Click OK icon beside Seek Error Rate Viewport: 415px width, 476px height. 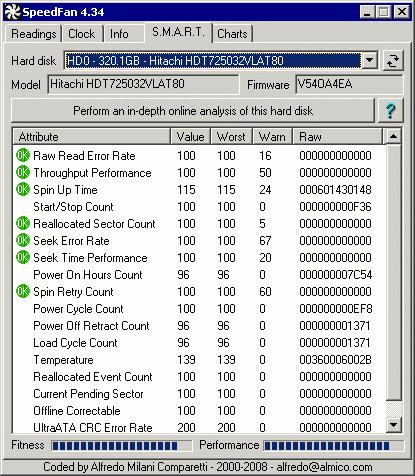click(x=23, y=240)
